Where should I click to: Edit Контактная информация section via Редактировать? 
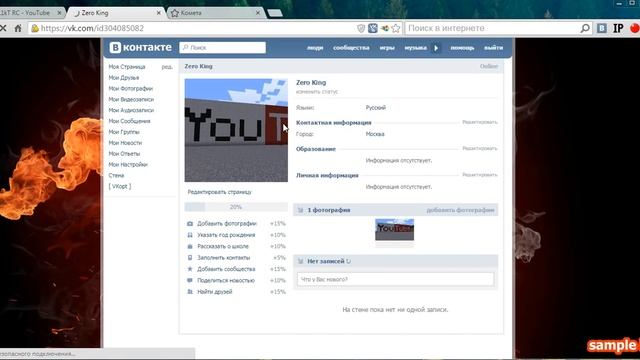click(480, 122)
